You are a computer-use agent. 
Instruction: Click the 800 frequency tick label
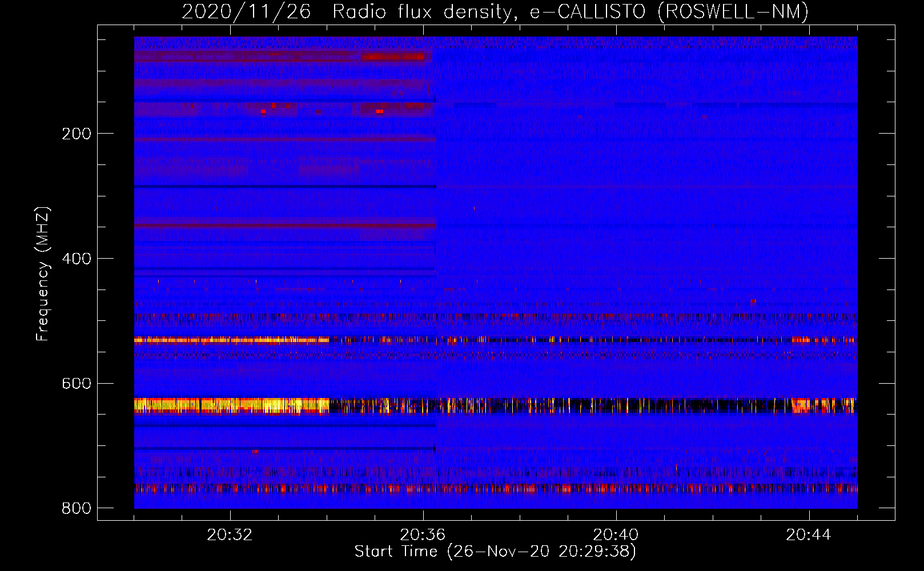tap(77, 508)
